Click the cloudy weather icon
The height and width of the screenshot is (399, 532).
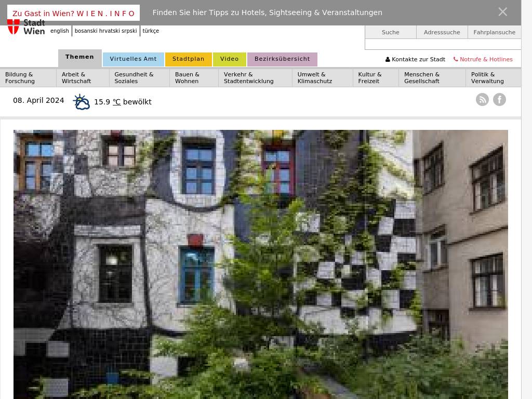pos(81,102)
